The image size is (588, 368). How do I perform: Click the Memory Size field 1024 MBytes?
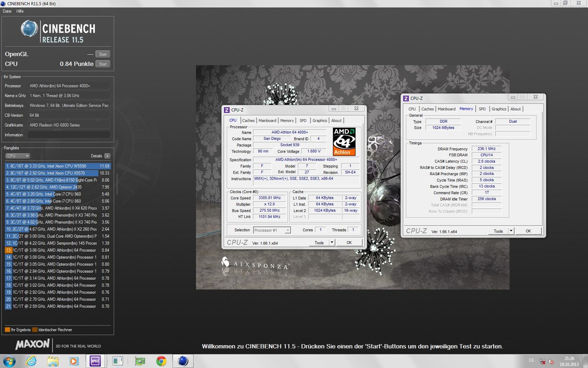click(443, 128)
